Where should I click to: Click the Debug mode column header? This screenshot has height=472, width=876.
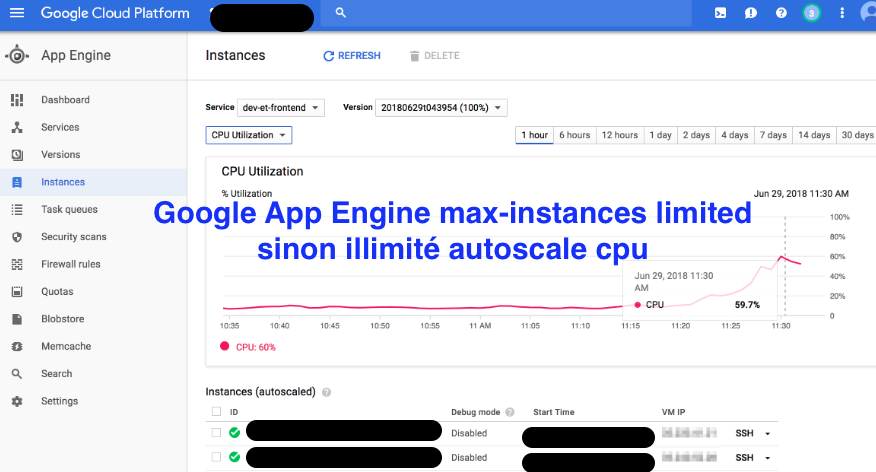(475, 412)
